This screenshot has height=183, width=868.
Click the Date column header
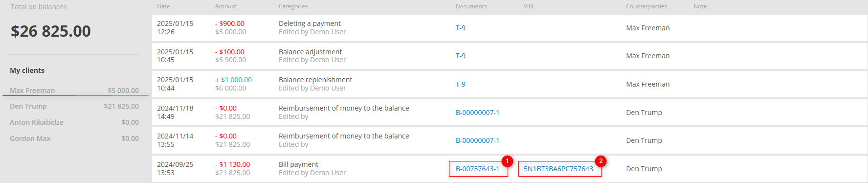163,6
